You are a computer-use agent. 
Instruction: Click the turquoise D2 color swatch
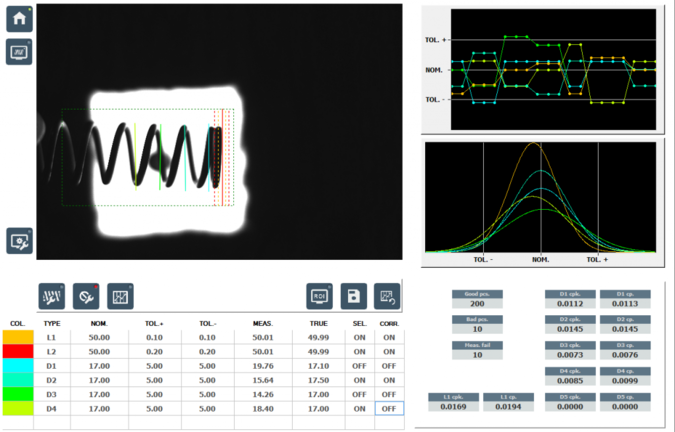tap(18, 380)
